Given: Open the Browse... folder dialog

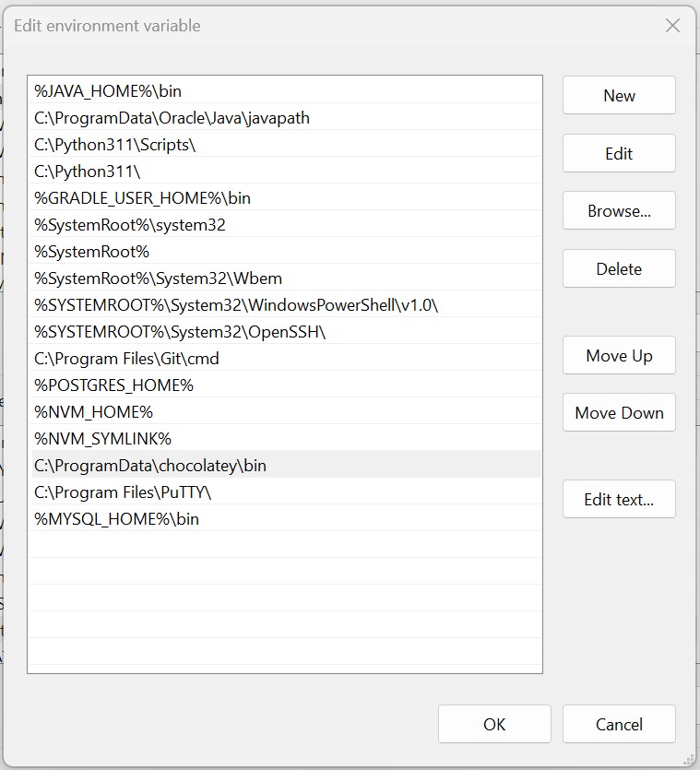Looking at the screenshot, I should [619, 211].
